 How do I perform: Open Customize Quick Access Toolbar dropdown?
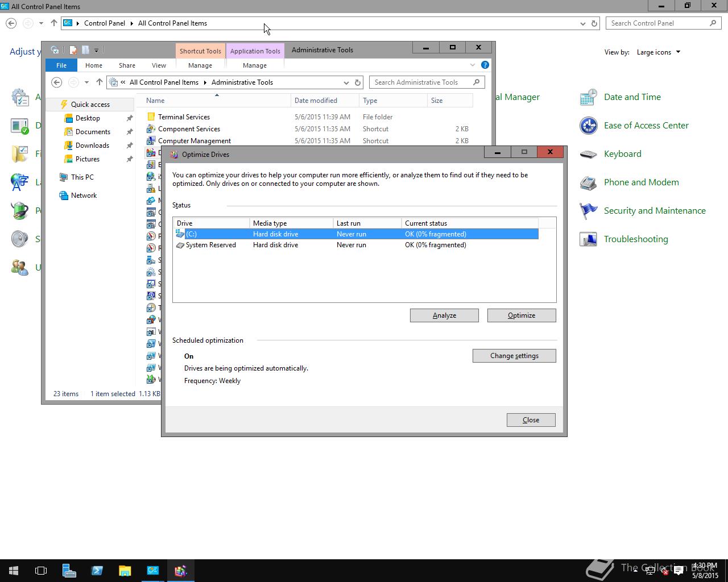coord(96,50)
